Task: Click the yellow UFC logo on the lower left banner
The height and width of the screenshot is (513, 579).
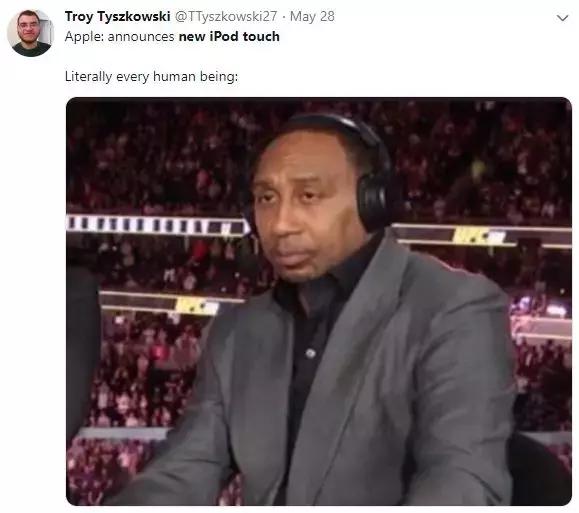Action: click(x=197, y=306)
